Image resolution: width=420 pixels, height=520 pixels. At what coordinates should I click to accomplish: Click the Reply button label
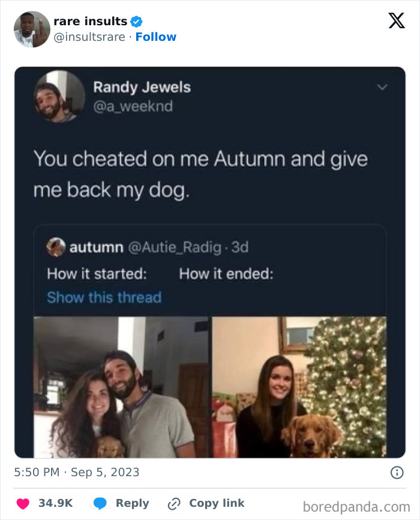[x=132, y=503]
